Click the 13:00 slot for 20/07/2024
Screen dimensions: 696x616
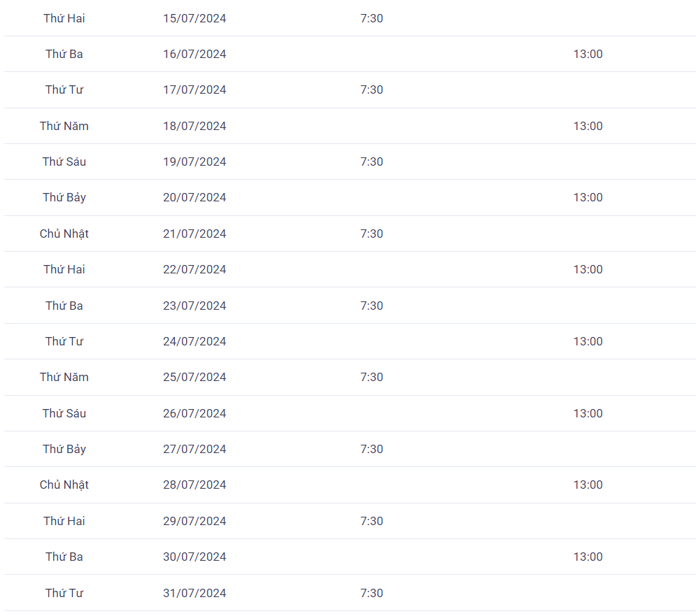pyautogui.click(x=588, y=197)
